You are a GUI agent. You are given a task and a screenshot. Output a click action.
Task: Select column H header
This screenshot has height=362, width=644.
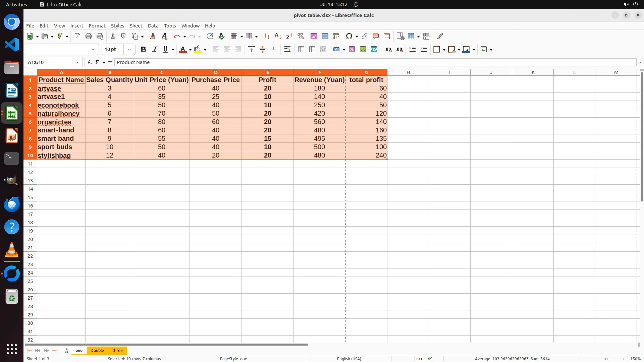408,72
